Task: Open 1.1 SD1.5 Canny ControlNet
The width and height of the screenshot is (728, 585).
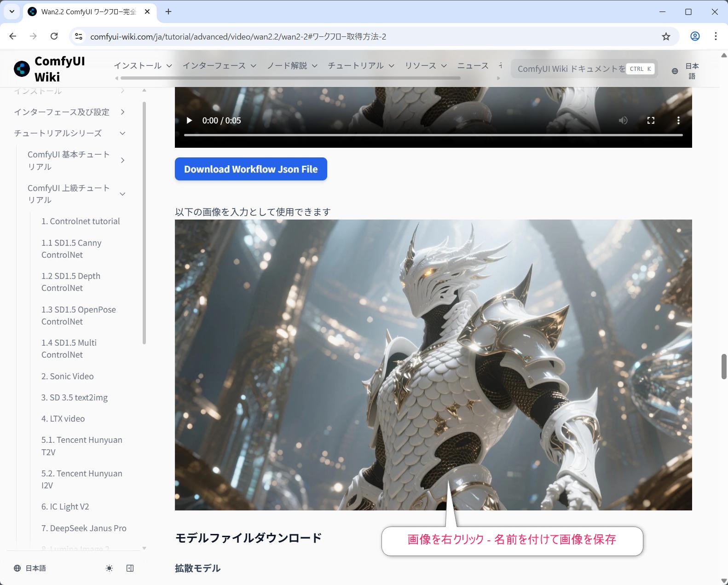Action: point(71,249)
